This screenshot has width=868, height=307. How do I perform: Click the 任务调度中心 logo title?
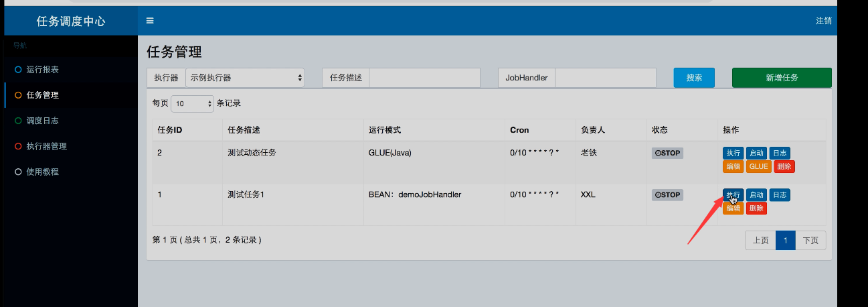pos(71,21)
